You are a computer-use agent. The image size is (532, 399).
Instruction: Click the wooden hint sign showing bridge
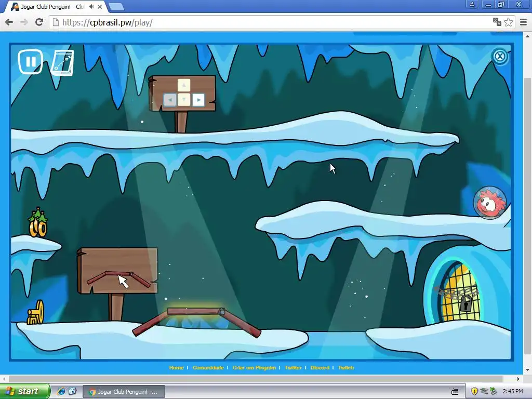[x=117, y=270]
